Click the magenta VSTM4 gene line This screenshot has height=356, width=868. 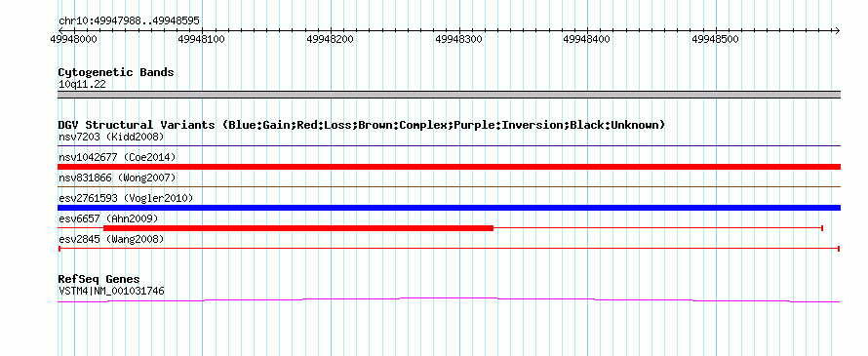click(x=449, y=300)
